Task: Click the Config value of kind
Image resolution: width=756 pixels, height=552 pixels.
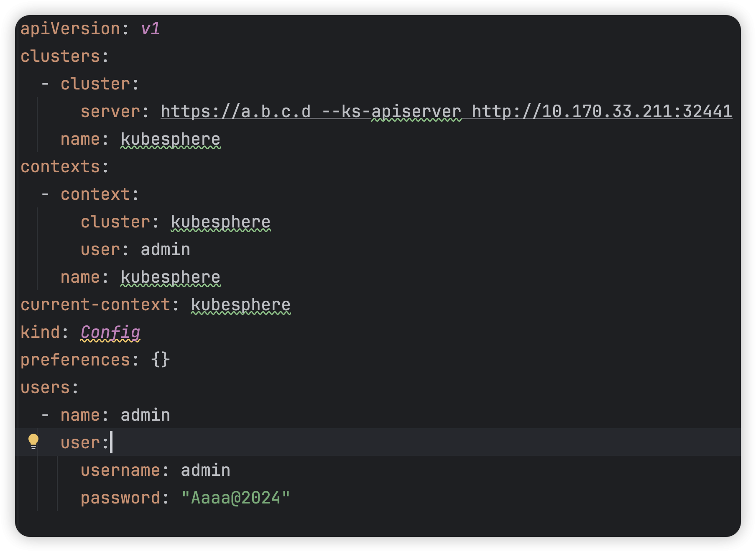Action: (x=110, y=332)
